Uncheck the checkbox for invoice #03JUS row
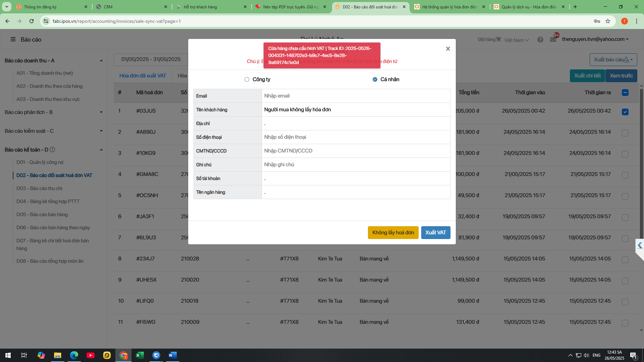 pyautogui.click(x=625, y=112)
